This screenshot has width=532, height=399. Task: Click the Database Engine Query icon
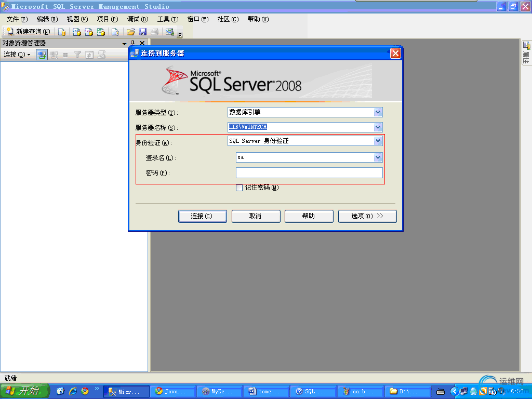pos(61,32)
